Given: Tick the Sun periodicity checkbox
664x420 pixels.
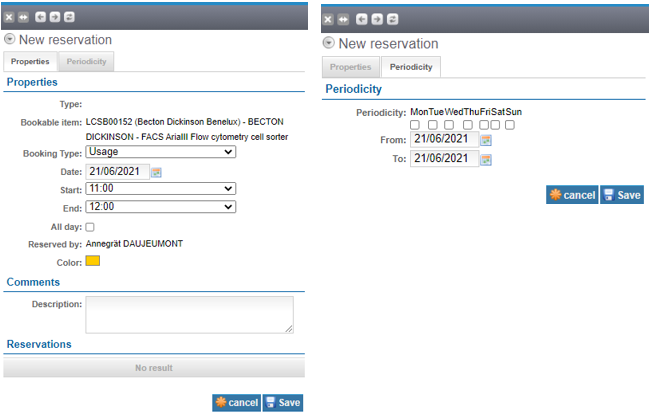Looking at the screenshot, I should click(510, 125).
